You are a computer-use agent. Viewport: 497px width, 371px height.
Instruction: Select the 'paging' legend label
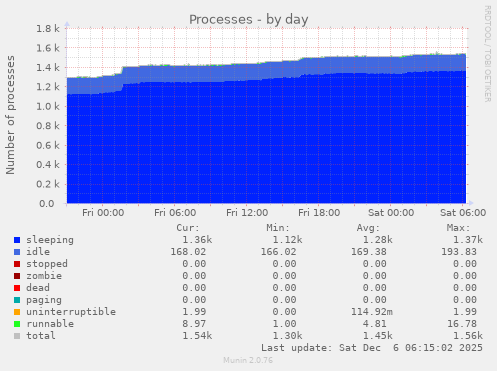pyautogui.click(x=44, y=300)
